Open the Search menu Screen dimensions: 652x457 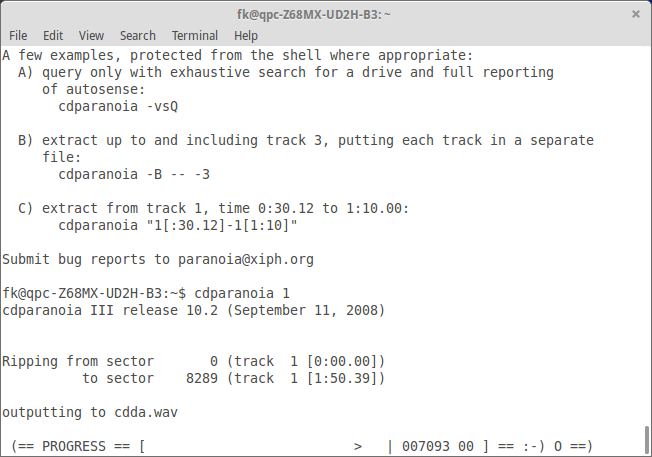(x=138, y=36)
